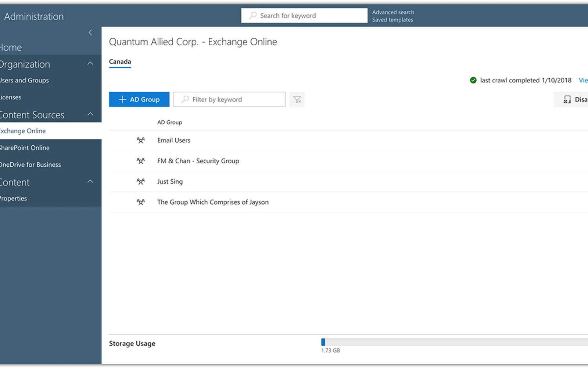
Task: Collapse the sidebar with the left chevron
Action: tap(90, 32)
